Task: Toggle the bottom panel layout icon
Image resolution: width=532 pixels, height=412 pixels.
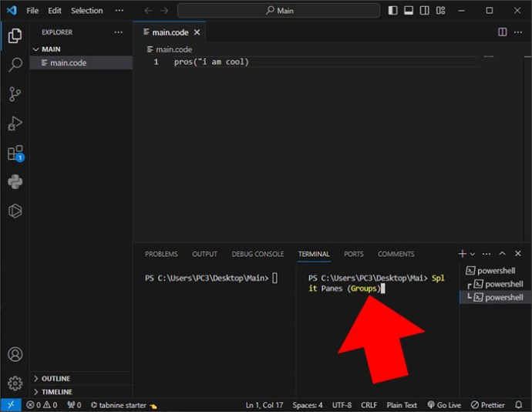Action: pos(409,11)
